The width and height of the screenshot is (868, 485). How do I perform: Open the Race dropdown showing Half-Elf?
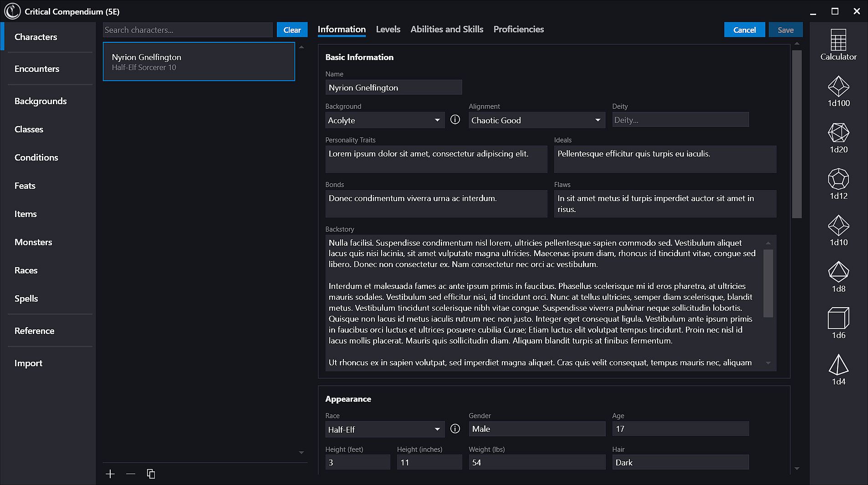pyautogui.click(x=384, y=429)
